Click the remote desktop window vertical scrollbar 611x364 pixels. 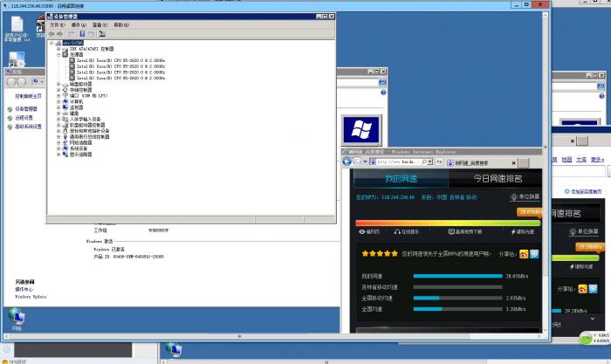[x=546, y=171]
